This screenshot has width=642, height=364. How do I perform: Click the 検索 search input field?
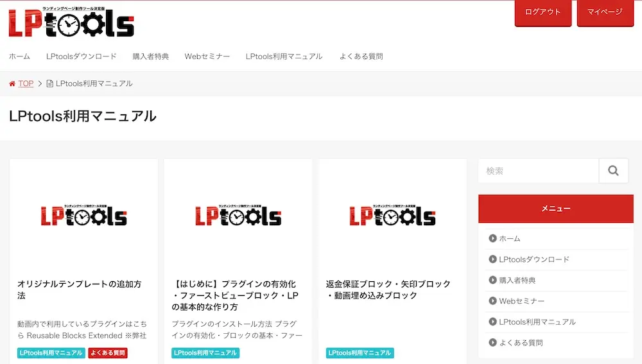coord(539,171)
